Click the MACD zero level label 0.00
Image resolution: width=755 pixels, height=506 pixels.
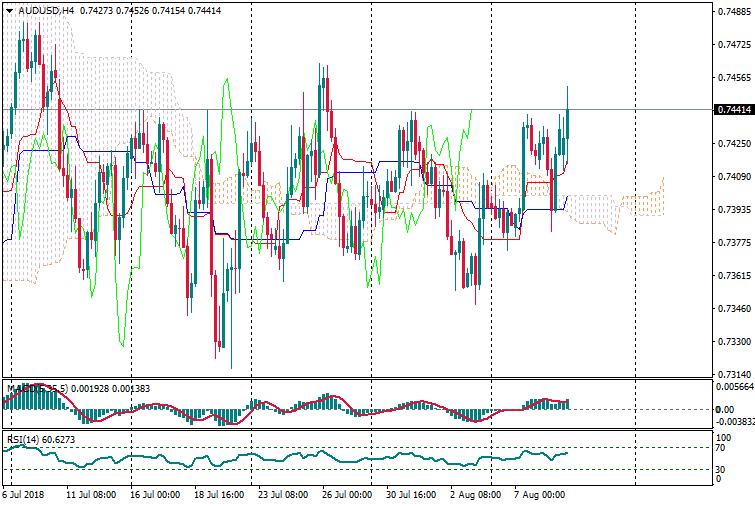coord(724,410)
